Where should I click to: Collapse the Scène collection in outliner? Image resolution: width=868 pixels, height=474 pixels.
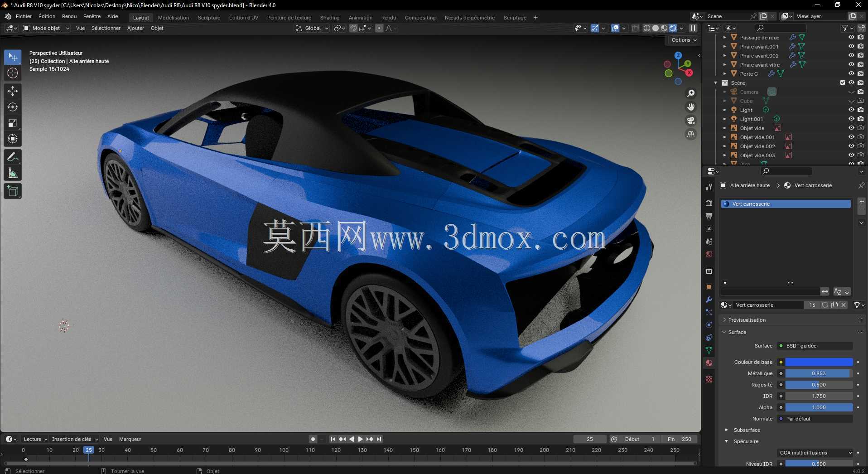click(716, 83)
